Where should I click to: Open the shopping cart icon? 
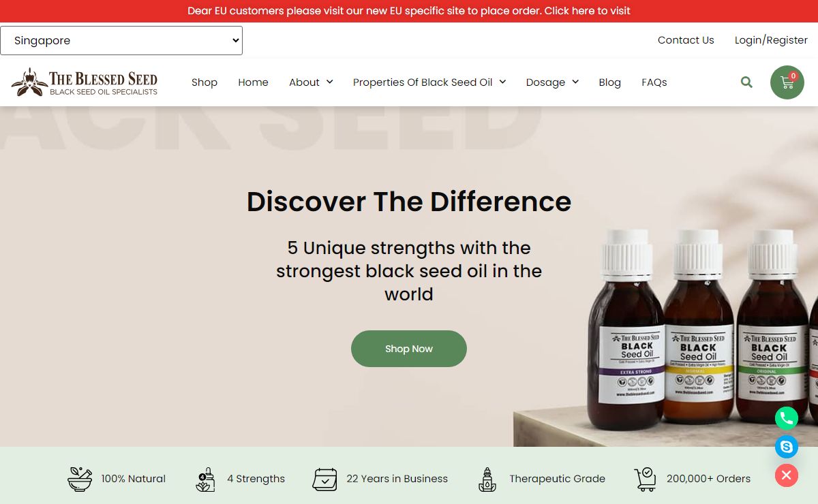pos(787,82)
